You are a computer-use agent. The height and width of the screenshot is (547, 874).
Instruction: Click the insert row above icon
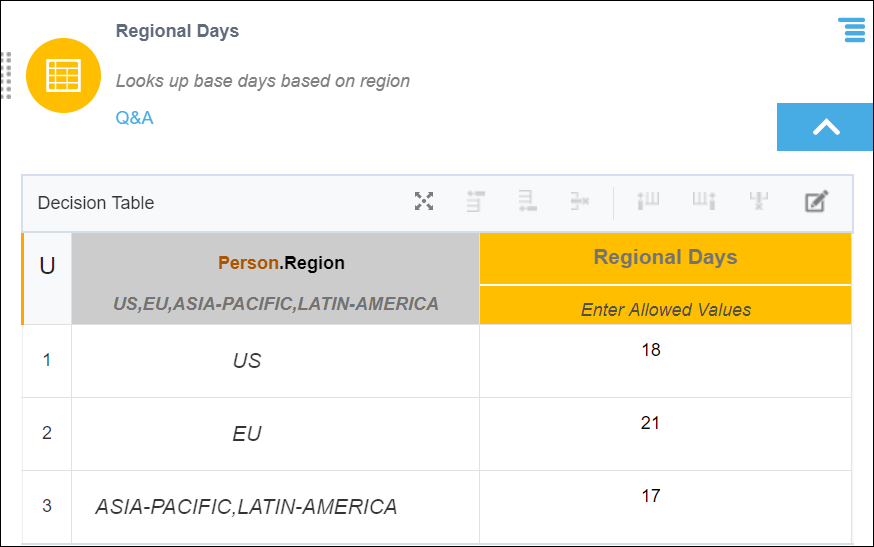point(475,202)
